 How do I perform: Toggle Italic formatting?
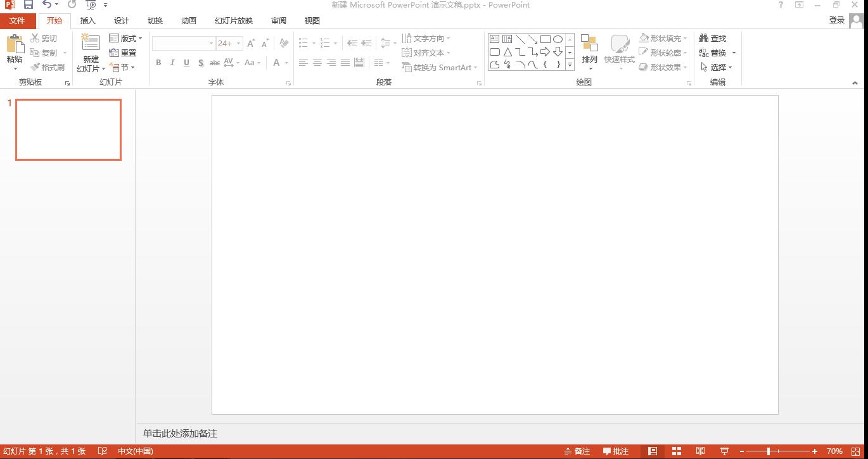pos(172,63)
